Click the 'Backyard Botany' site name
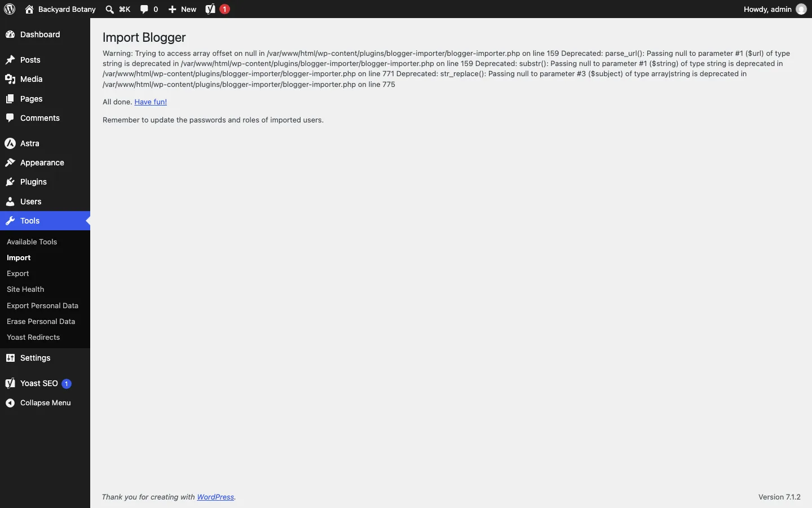Screen dimensions: 812x508 [x=67, y=9]
